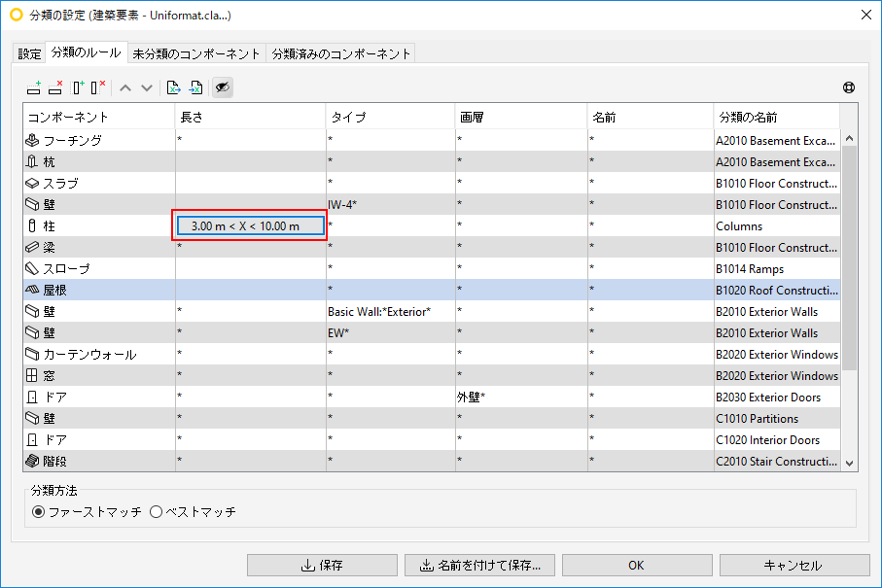Click the スロープ ramp row icon
The image size is (882, 588).
click(x=32, y=268)
